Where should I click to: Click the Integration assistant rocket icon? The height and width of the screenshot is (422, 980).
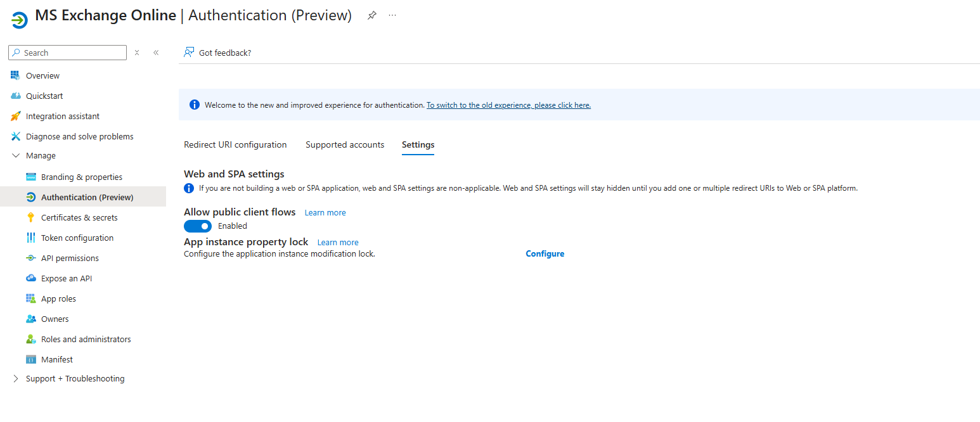(x=16, y=116)
